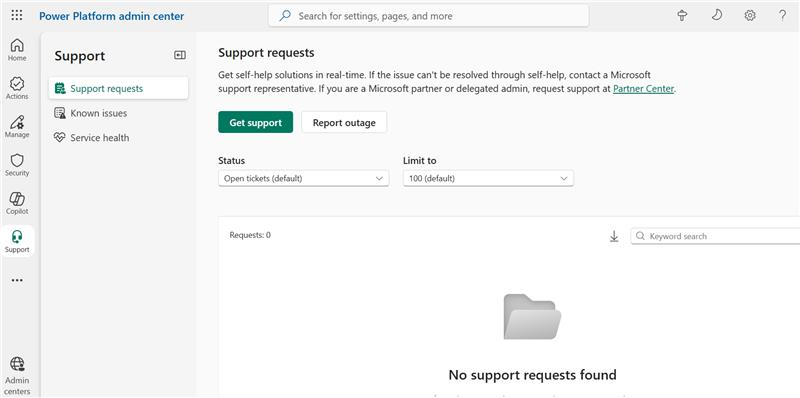Open Manage in the left rail
The height and width of the screenshot is (398, 800).
pos(17,126)
